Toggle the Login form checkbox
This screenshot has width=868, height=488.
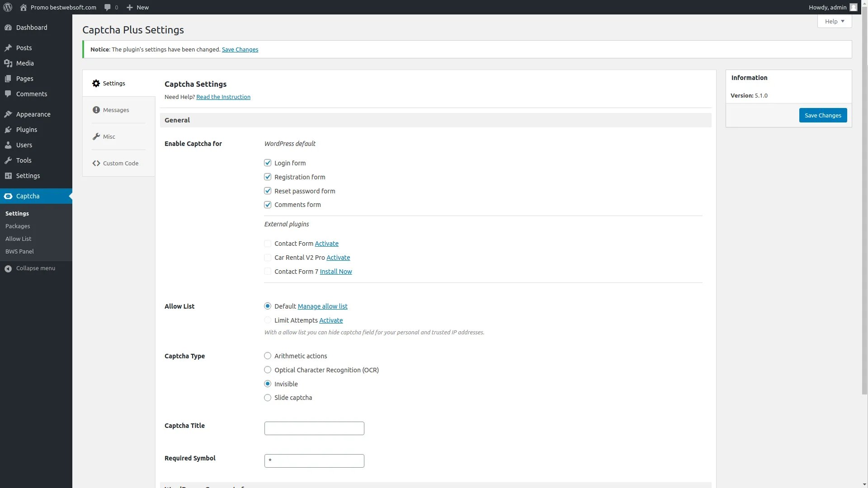tap(267, 163)
